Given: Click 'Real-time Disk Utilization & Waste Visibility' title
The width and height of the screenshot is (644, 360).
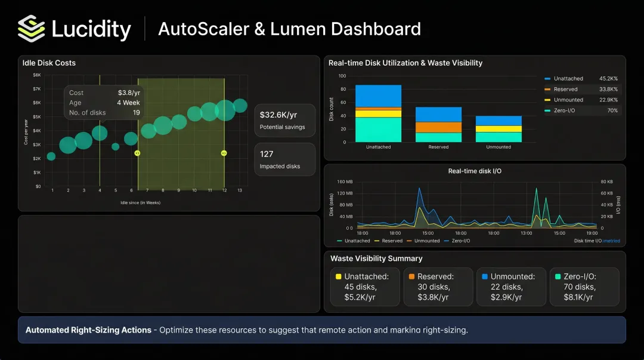Looking at the screenshot, I should (x=405, y=63).
